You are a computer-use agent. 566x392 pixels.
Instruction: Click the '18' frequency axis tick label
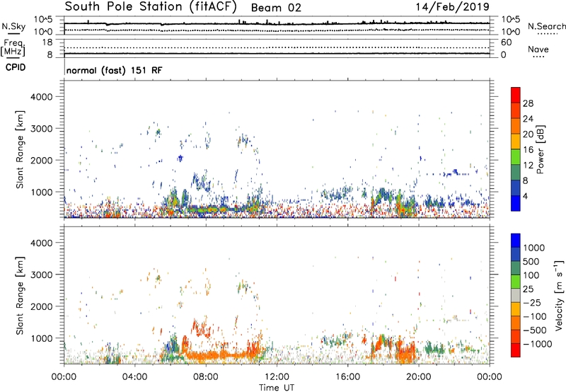coord(47,42)
